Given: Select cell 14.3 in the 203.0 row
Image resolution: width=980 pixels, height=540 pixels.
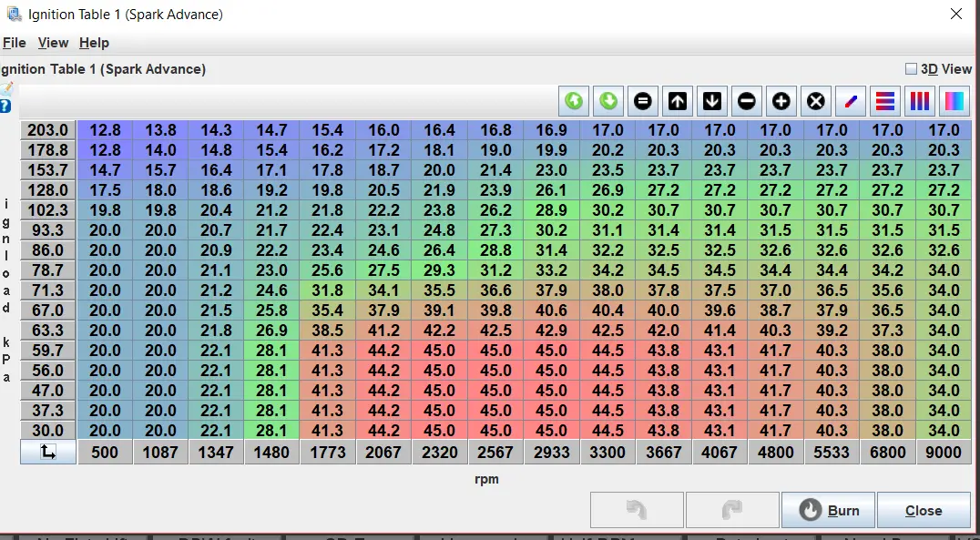Looking at the screenshot, I should (x=216, y=130).
